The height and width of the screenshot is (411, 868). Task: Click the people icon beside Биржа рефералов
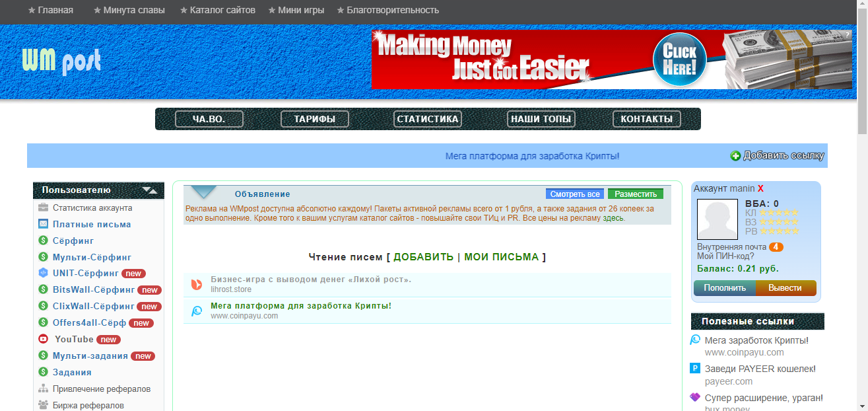pyautogui.click(x=44, y=405)
